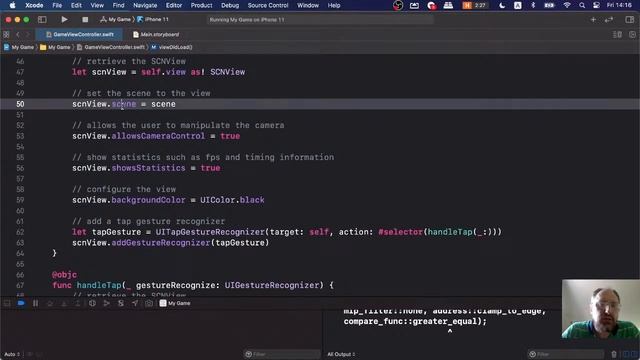Run the project with the play button
640x360 pixels.
pos(64,19)
